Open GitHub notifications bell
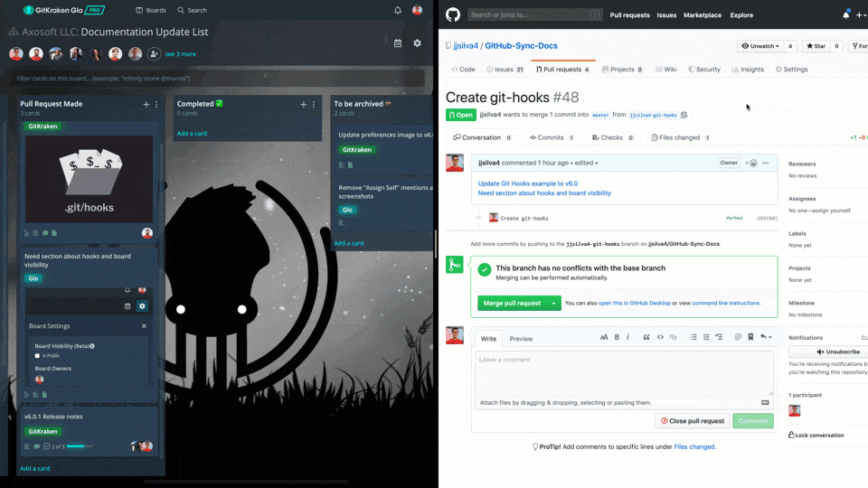The image size is (868, 488). (846, 15)
